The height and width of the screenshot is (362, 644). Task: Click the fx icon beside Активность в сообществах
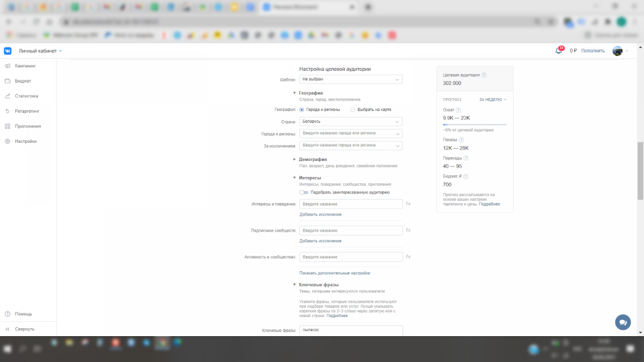(408, 257)
